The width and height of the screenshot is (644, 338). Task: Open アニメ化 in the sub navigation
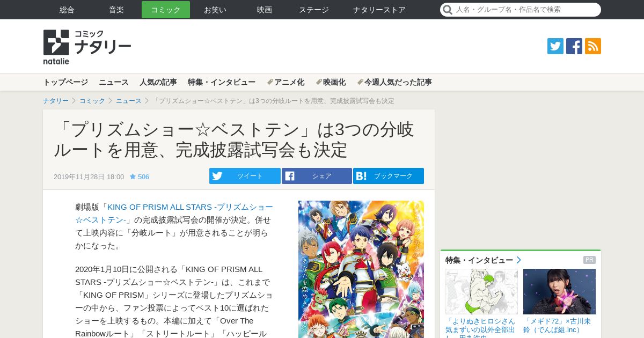(286, 82)
